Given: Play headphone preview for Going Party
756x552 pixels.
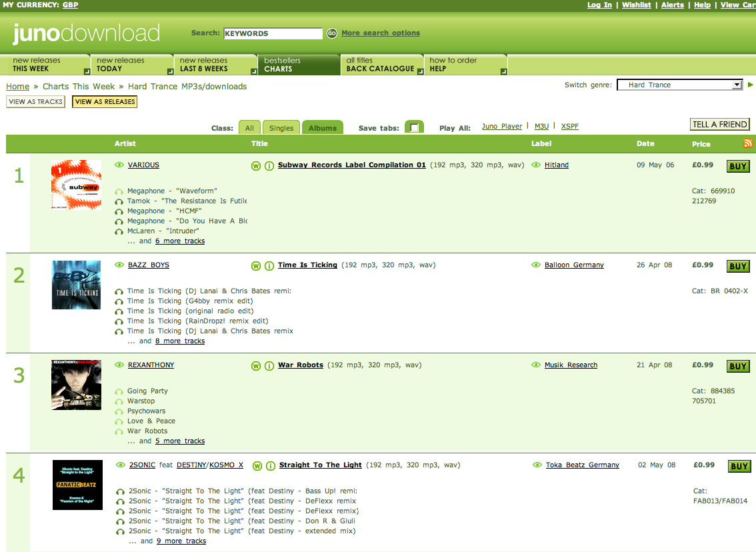Looking at the screenshot, I should pos(119,392).
